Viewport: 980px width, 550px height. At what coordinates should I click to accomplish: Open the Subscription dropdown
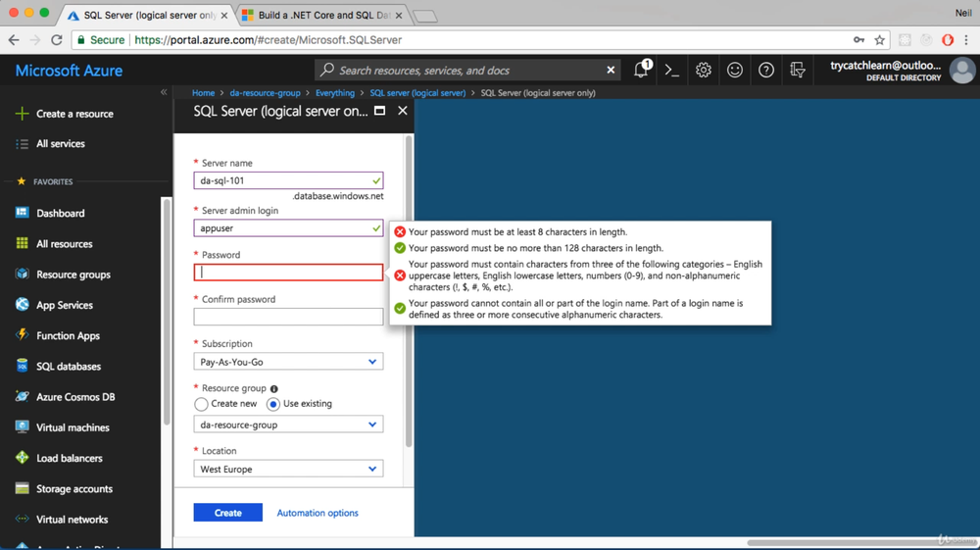point(288,361)
